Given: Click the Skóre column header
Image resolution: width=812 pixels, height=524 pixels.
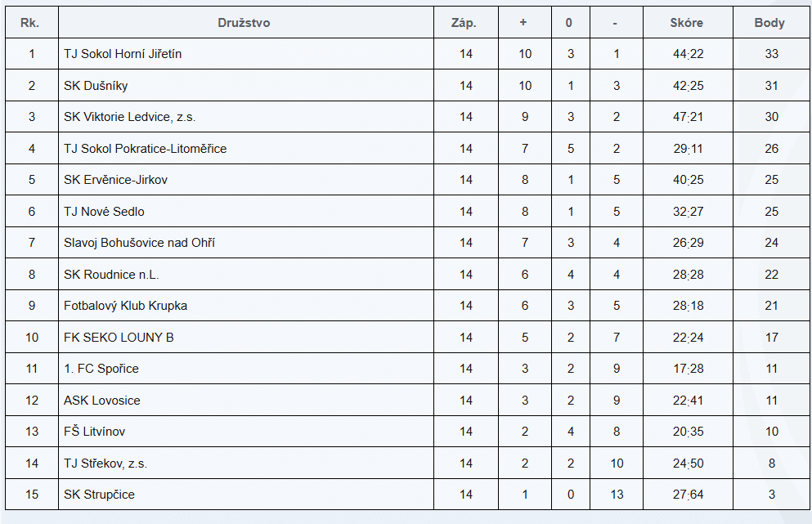Looking at the screenshot, I should 687,23.
